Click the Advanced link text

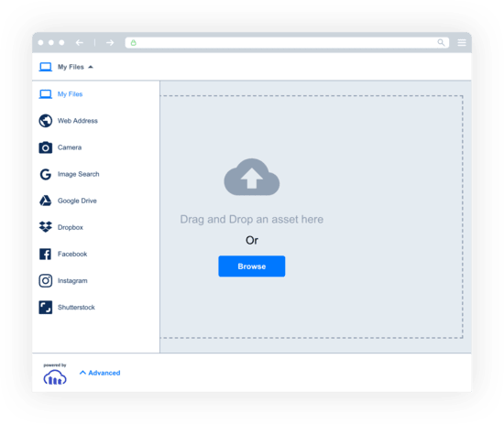click(104, 373)
